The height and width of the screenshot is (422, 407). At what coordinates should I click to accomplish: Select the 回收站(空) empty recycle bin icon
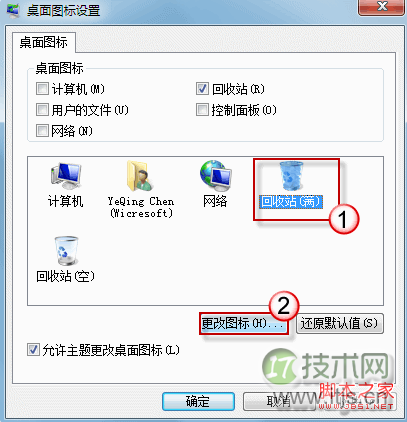coord(66,251)
